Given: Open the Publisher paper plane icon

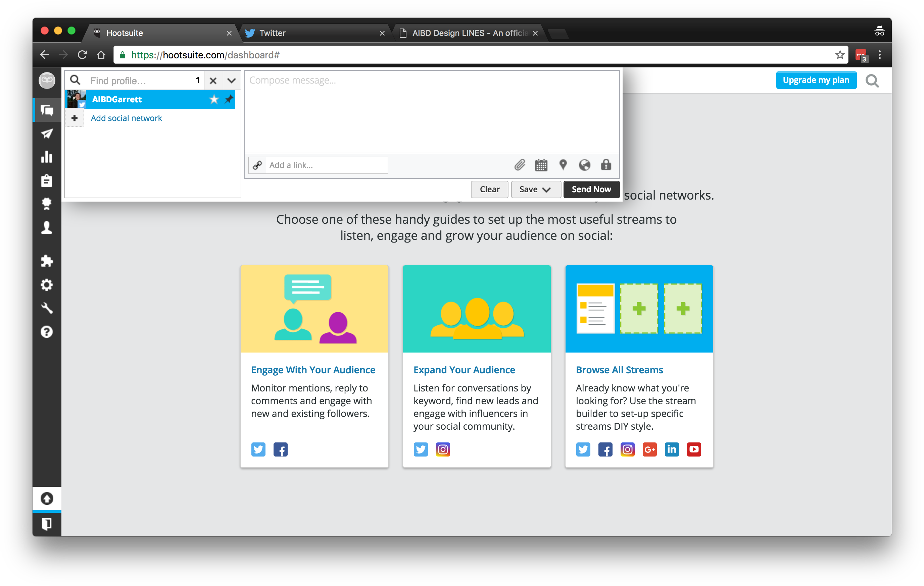Looking at the screenshot, I should tap(47, 134).
